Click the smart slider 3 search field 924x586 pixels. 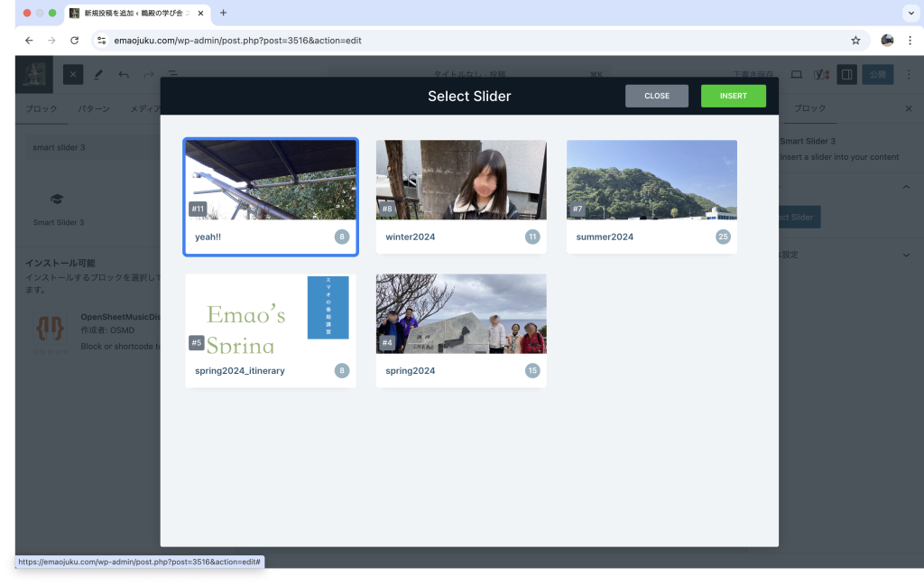point(91,147)
